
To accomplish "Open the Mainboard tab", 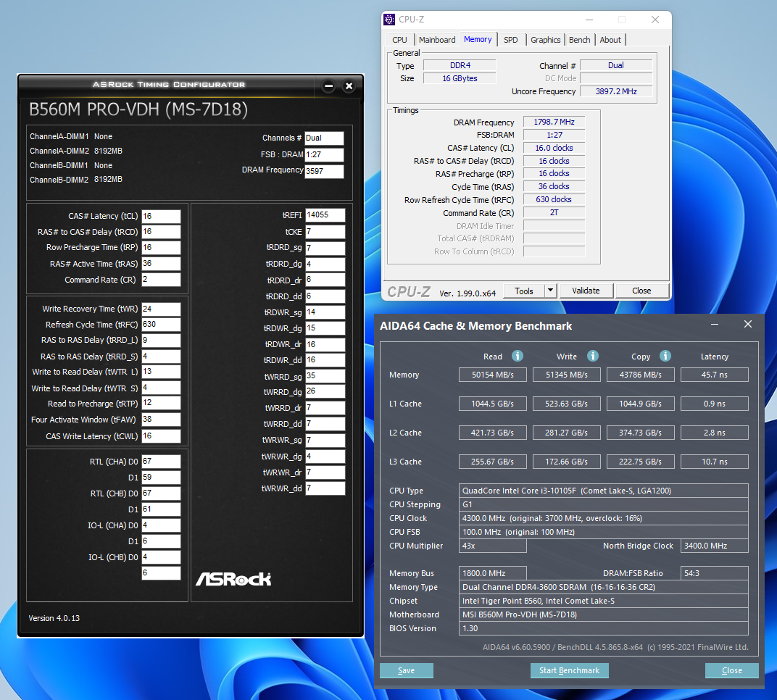I will point(437,40).
